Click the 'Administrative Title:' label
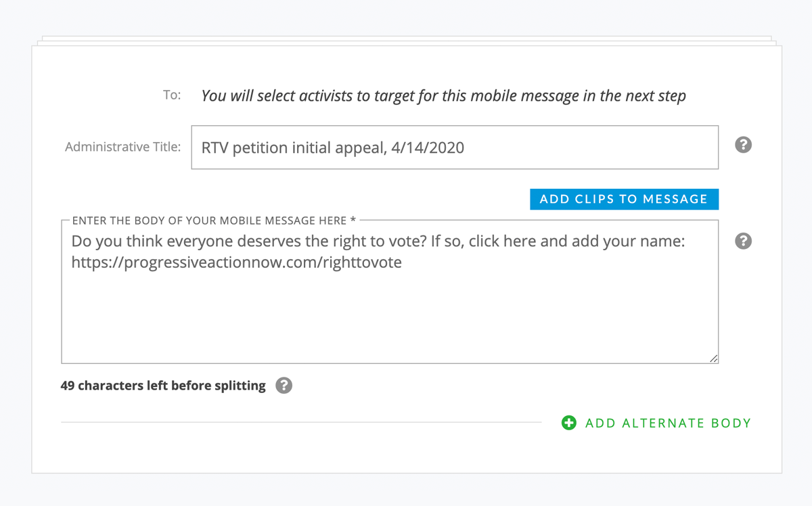Viewport: 812px width, 506px height. (x=122, y=147)
